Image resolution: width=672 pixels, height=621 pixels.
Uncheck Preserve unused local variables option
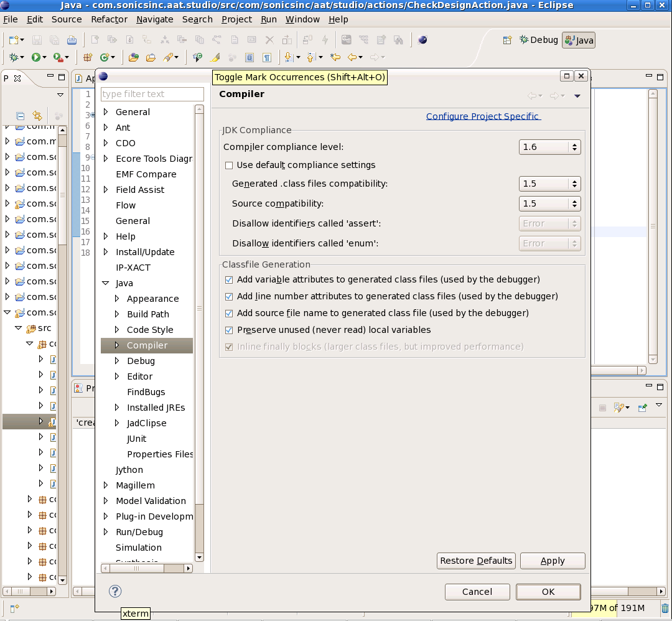coord(229,330)
